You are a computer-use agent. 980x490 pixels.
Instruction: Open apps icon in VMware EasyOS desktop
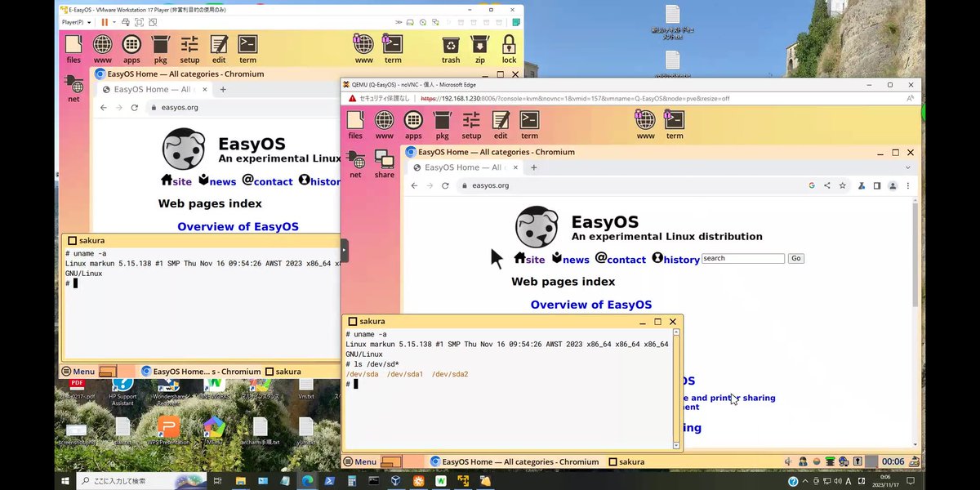point(131,48)
